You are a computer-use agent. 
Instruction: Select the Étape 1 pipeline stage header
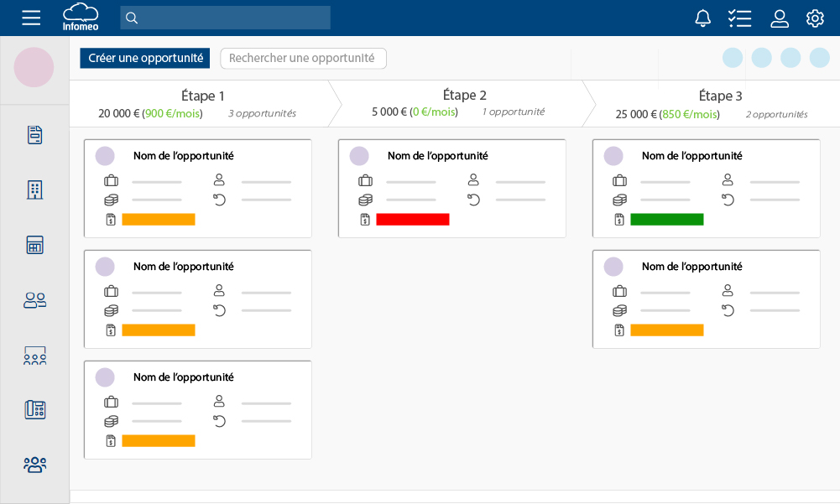pos(201,104)
